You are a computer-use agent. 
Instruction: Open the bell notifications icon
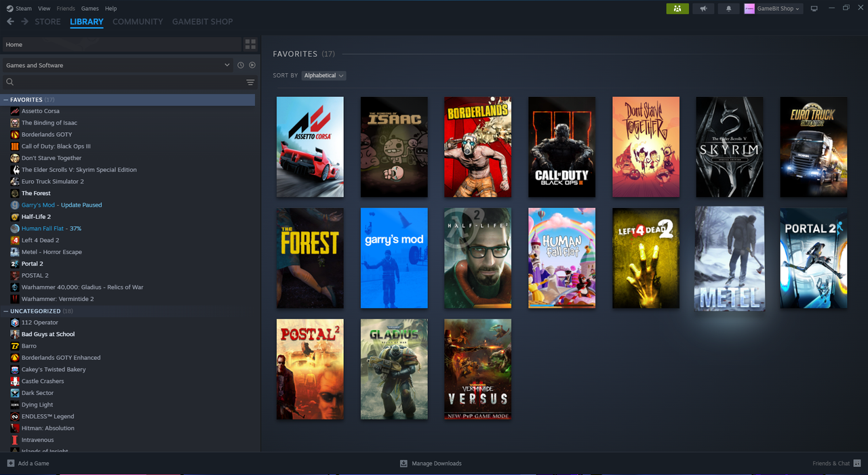729,9
